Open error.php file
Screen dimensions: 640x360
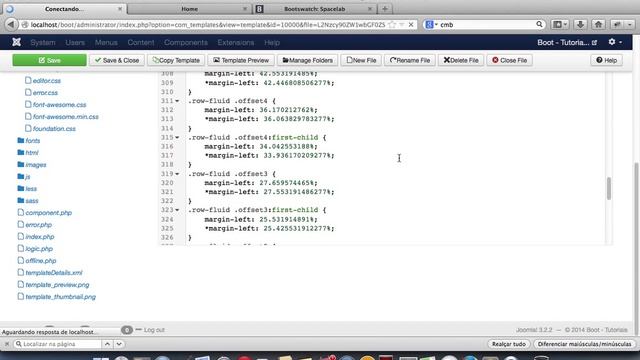tap(35, 225)
